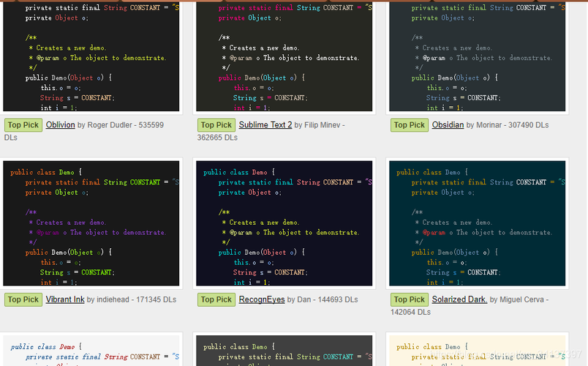Click the text 'by Miguel Cerva -'
This screenshot has width=588, height=366.
(519, 299)
